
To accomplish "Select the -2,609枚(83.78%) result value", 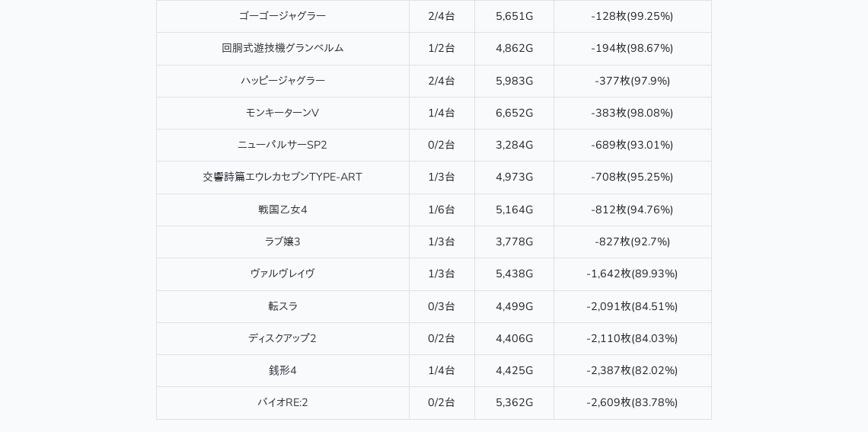I will [632, 402].
